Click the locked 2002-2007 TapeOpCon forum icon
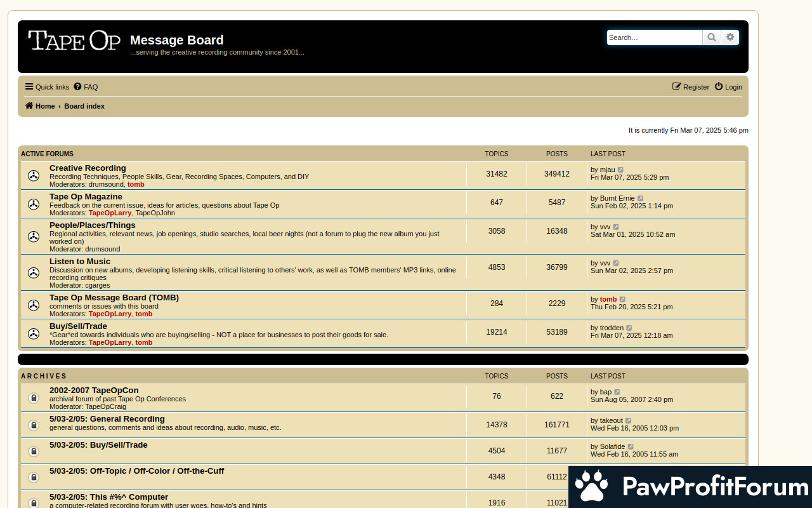 click(34, 398)
